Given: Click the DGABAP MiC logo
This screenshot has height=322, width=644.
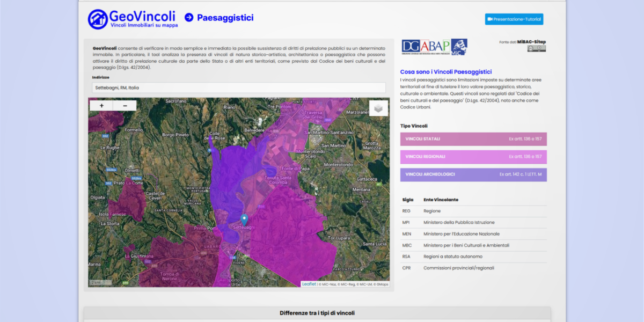Looking at the screenshot, I should tap(434, 47).
